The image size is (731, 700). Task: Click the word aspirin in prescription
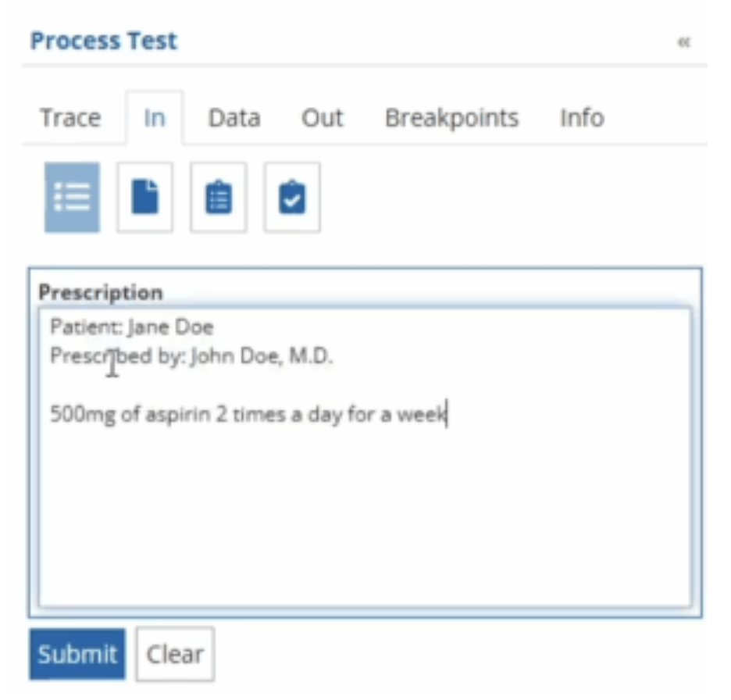point(179,414)
